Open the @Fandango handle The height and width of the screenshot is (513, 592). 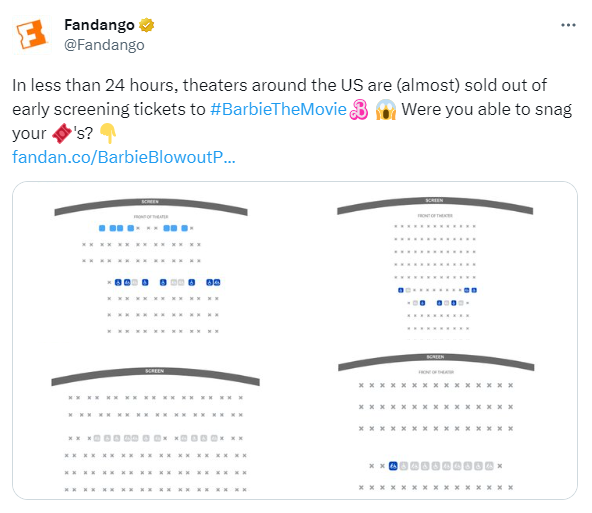[x=104, y=45]
